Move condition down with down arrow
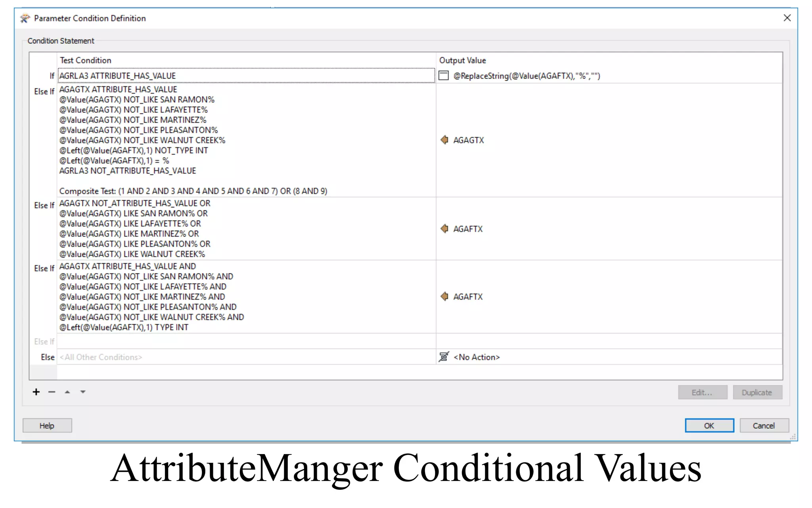 click(83, 392)
